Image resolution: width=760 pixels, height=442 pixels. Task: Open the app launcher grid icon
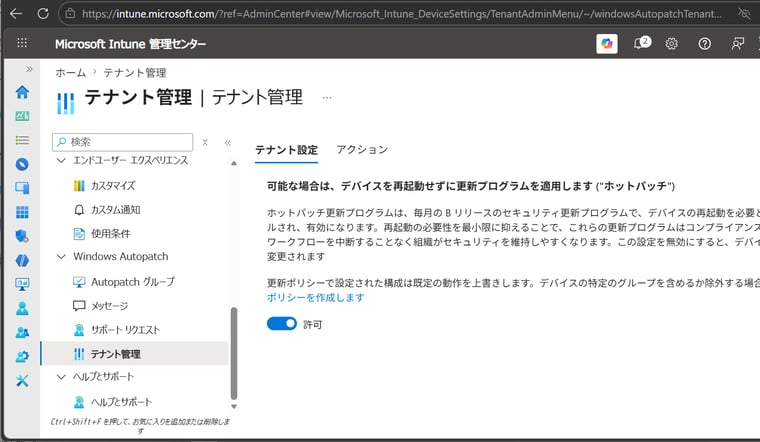[22, 43]
